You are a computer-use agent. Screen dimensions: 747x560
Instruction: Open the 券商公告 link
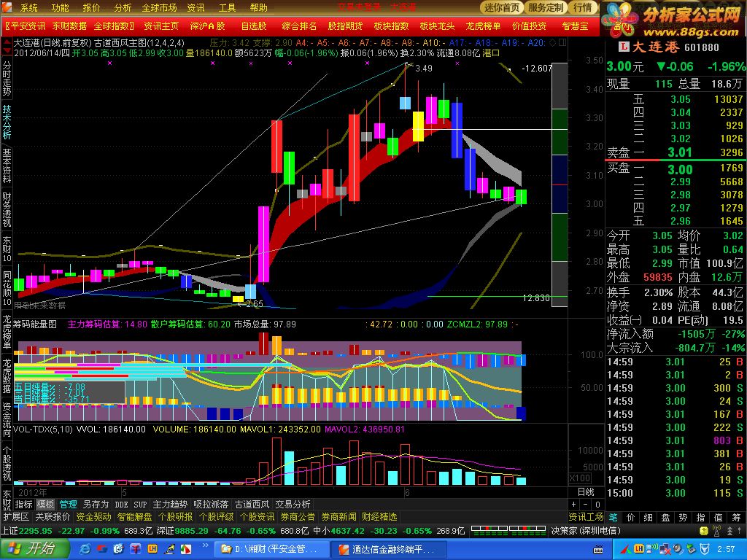tap(298, 517)
